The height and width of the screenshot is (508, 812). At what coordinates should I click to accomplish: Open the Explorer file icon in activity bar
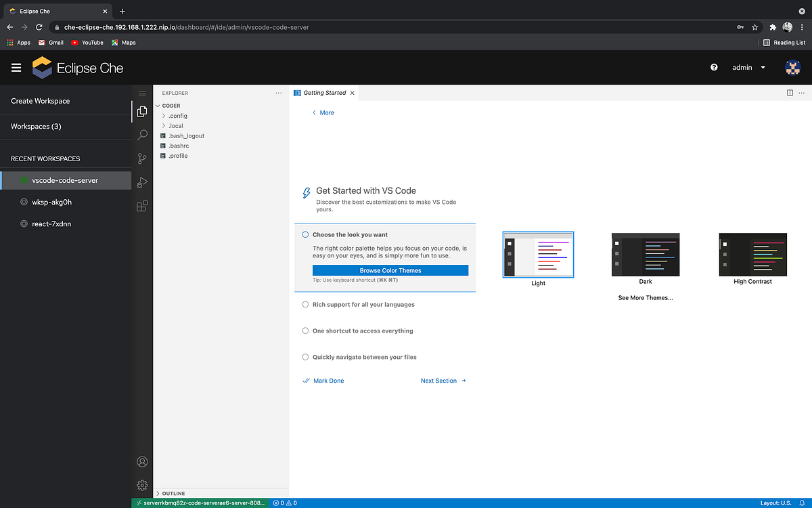point(142,111)
